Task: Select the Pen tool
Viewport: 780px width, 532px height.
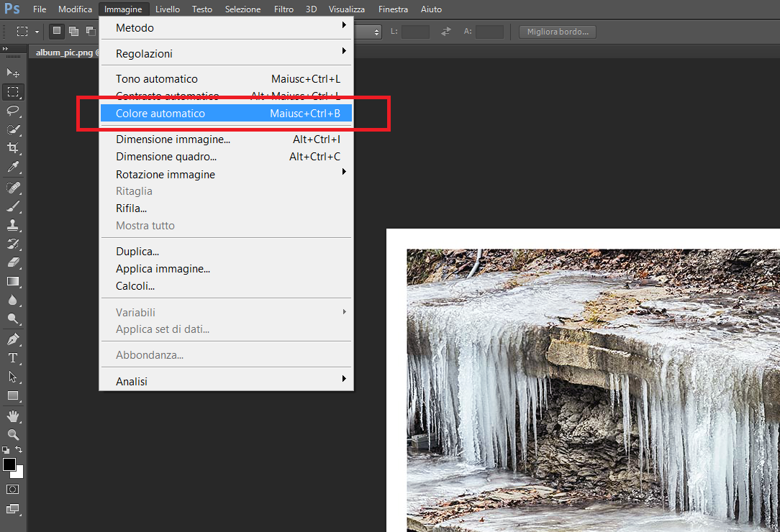Action: (x=13, y=339)
